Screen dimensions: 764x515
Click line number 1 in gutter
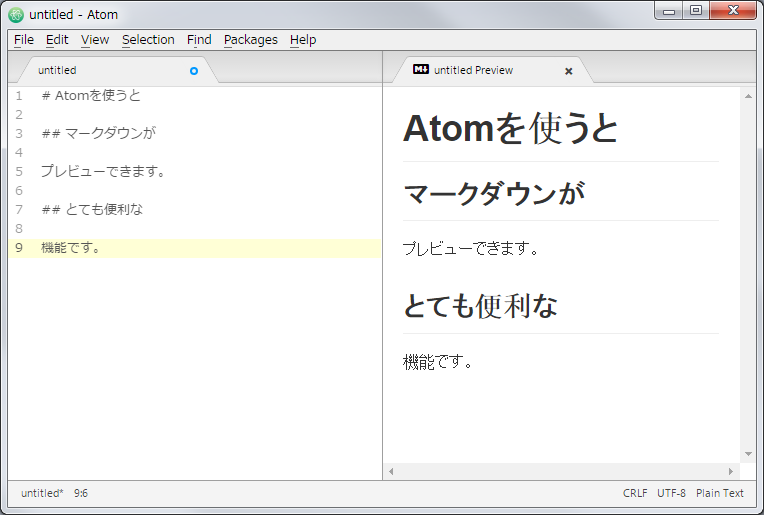coord(19,95)
